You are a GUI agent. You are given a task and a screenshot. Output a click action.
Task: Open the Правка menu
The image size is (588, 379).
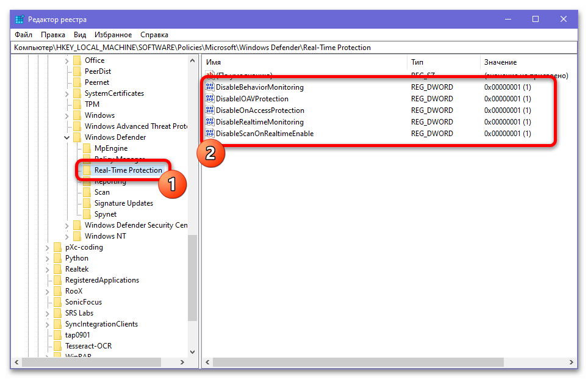pos(53,35)
